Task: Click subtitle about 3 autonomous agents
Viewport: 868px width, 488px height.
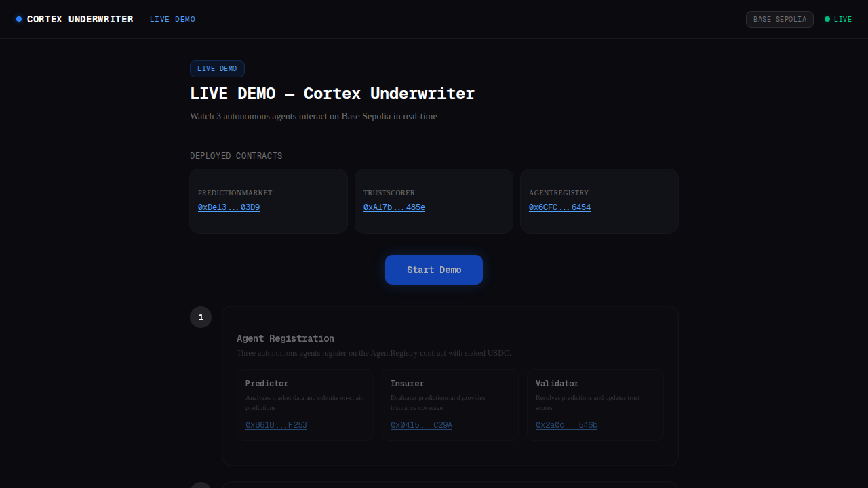Action: [313, 116]
